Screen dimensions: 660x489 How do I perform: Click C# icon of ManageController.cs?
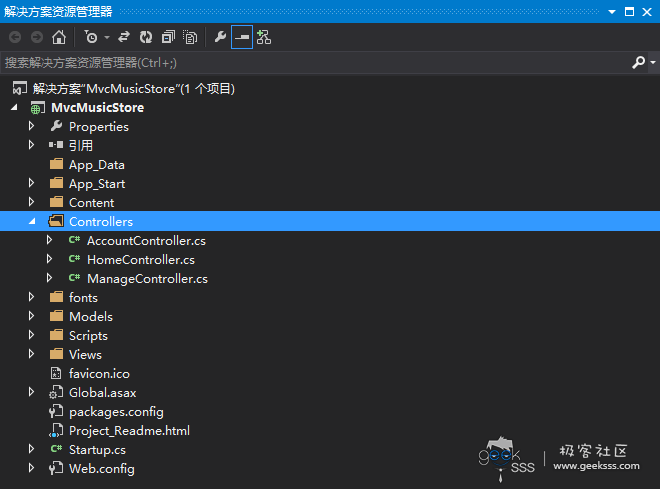point(75,278)
